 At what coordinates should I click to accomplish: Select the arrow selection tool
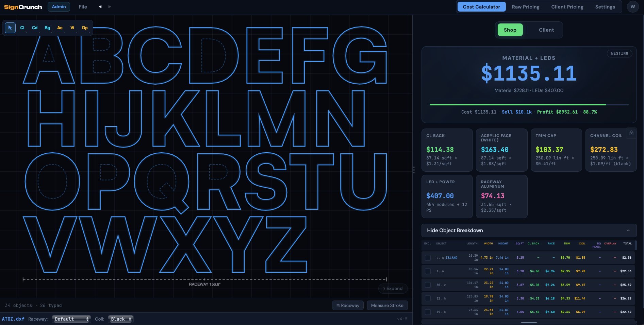click(10, 28)
